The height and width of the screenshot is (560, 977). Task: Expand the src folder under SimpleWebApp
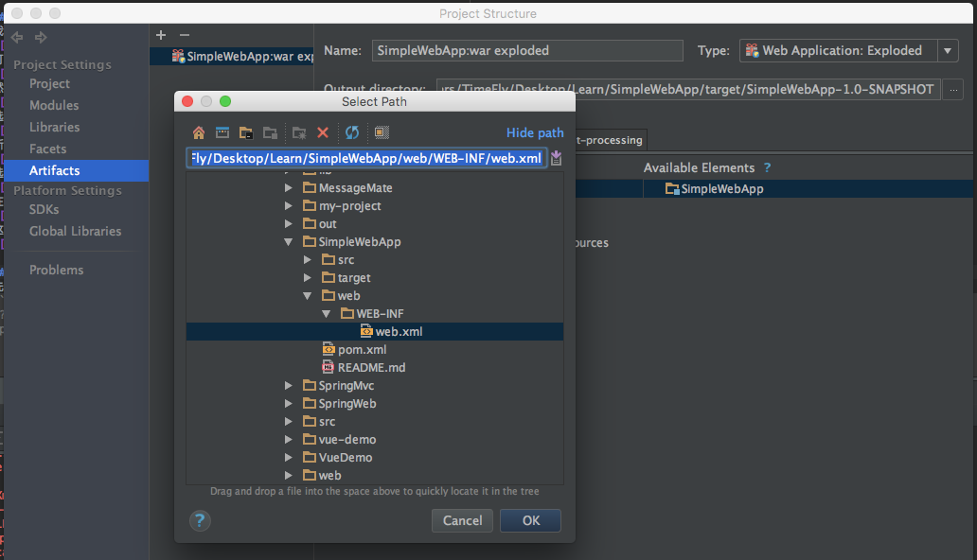[307, 260]
